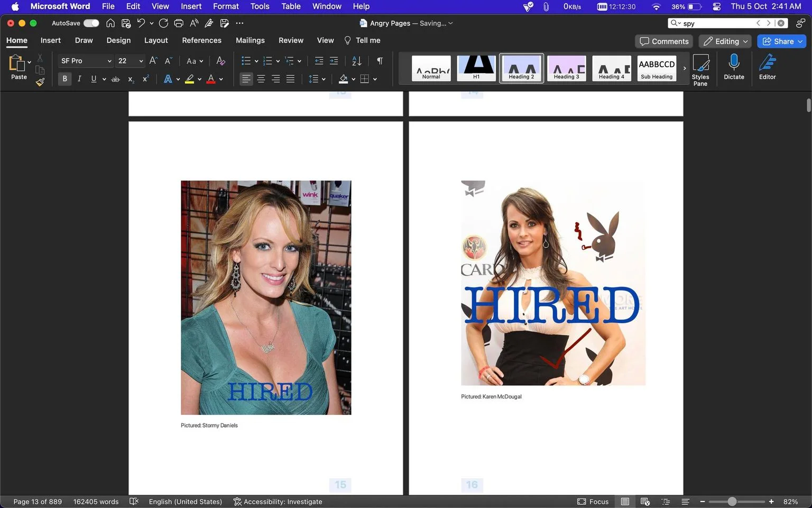812x508 pixels.
Task: Apply superscript formatting
Action: (145, 79)
